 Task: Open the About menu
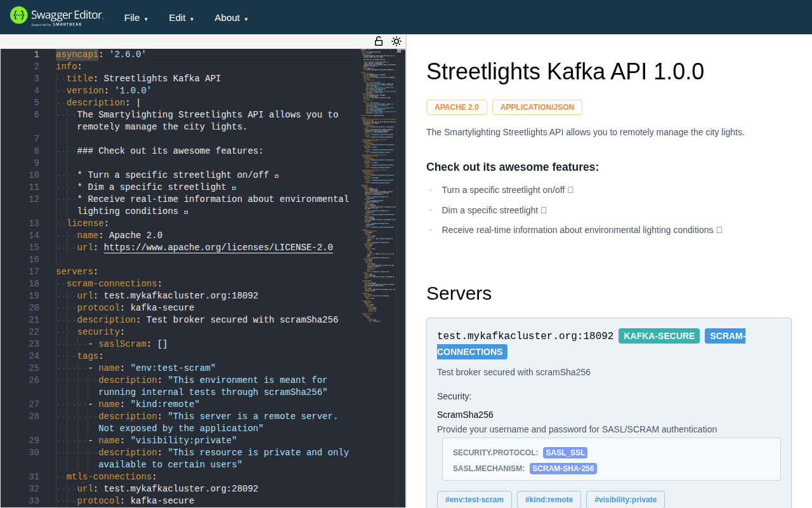tap(231, 18)
